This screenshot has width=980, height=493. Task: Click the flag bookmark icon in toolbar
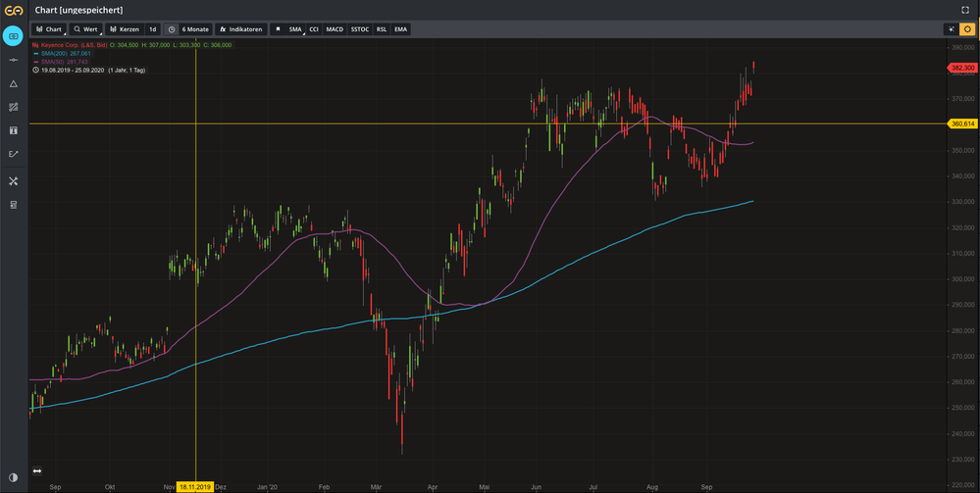277,29
